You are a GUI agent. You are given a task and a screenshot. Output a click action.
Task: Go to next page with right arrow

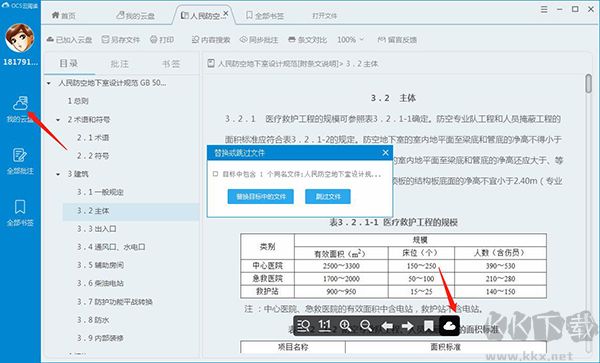[408, 326]
